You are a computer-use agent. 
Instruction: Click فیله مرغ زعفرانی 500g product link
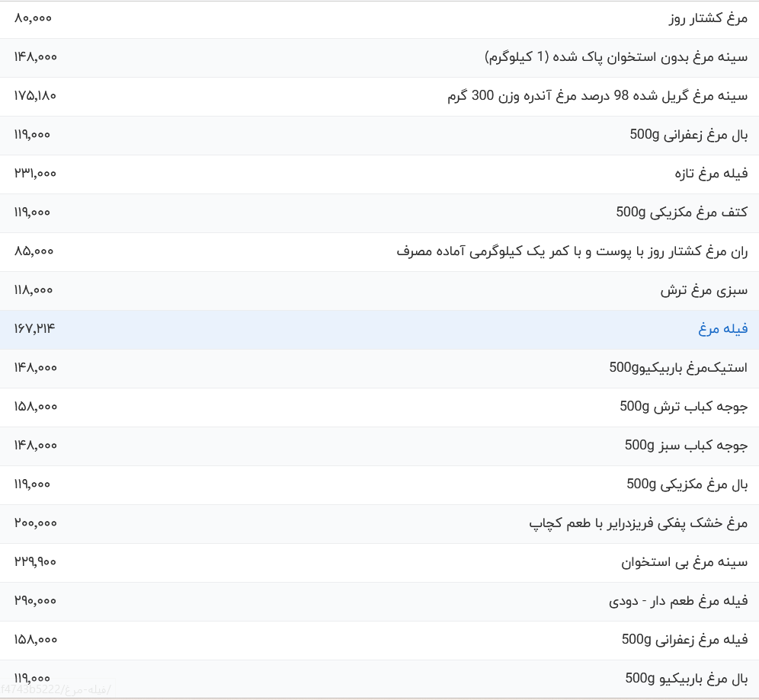tap(685, 640)
